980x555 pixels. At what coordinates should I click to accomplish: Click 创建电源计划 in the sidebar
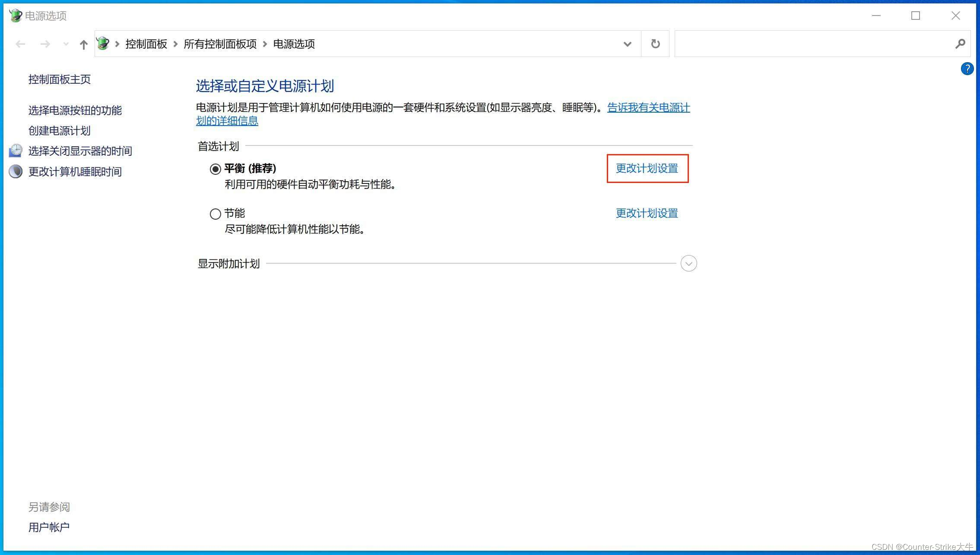tap(59, 130)
